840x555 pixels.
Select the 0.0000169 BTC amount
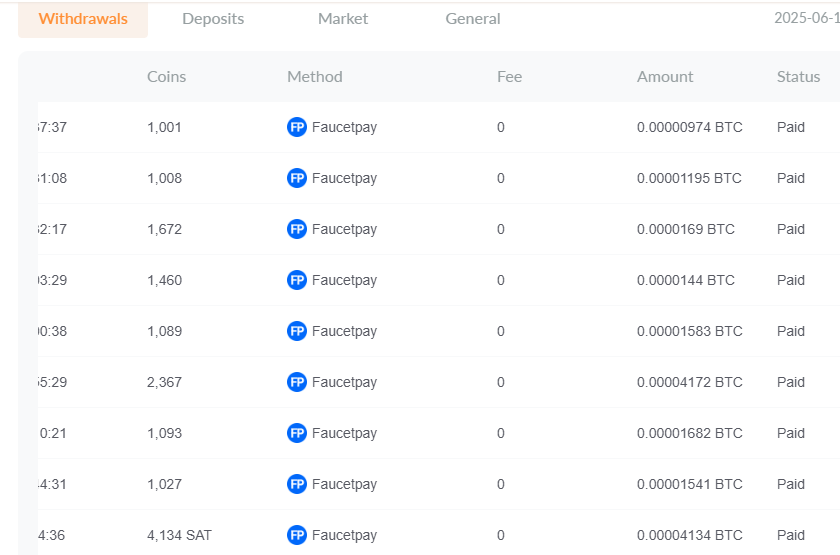click(686, 229)
